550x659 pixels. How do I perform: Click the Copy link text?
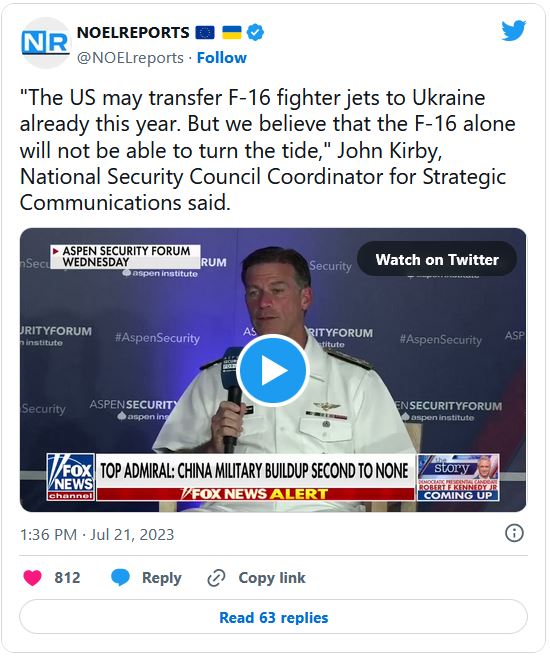click(x=272, y=577)
